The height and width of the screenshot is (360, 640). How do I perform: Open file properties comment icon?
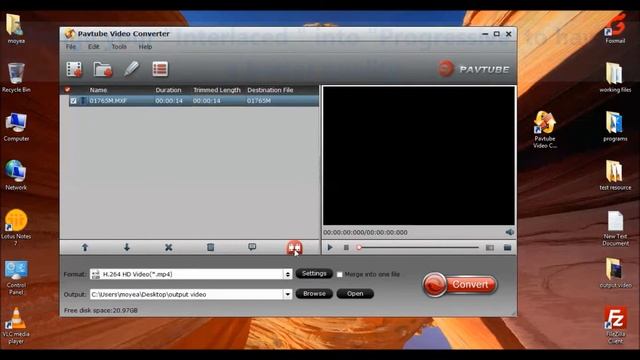coord(252,247)
